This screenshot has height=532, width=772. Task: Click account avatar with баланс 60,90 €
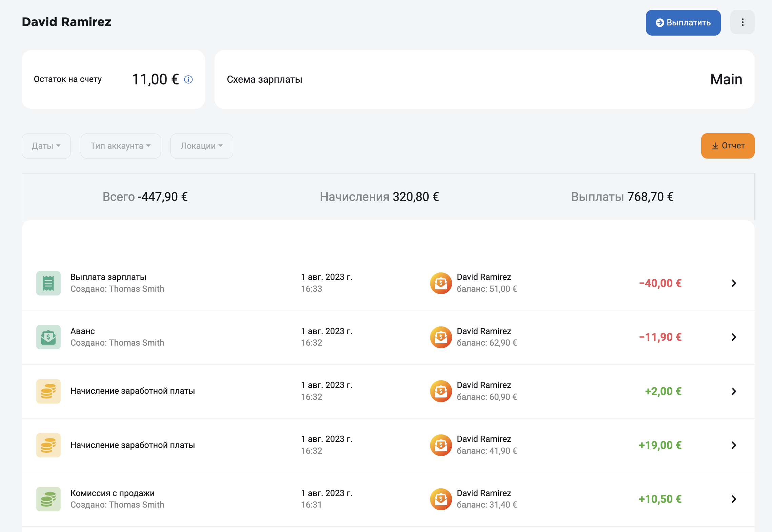[441, 391]
